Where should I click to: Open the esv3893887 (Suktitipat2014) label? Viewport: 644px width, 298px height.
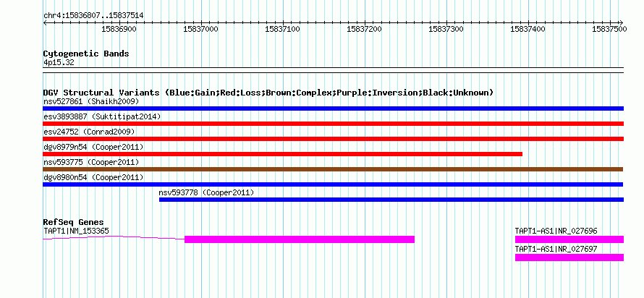102,116
